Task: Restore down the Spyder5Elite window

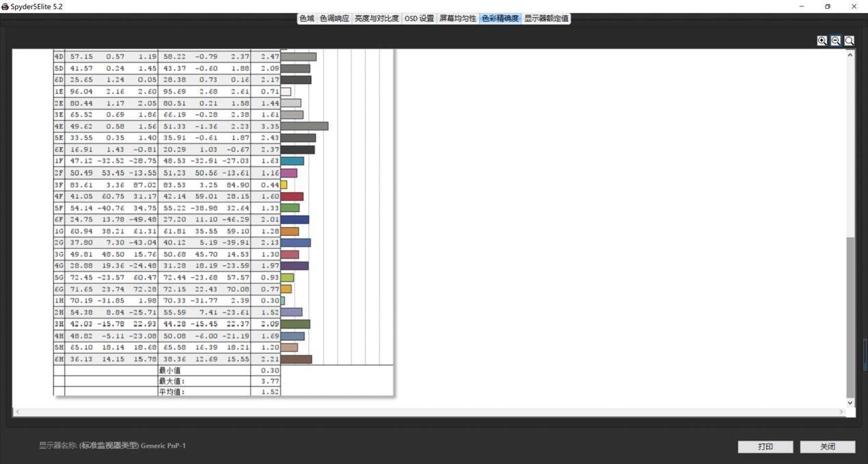Action: point(828,6)
